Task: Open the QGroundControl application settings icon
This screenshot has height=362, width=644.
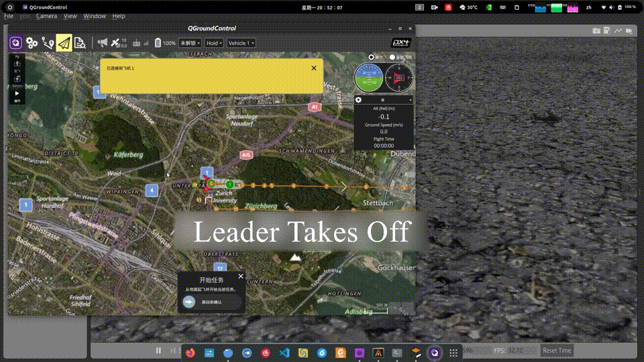Action: (15, 43)
